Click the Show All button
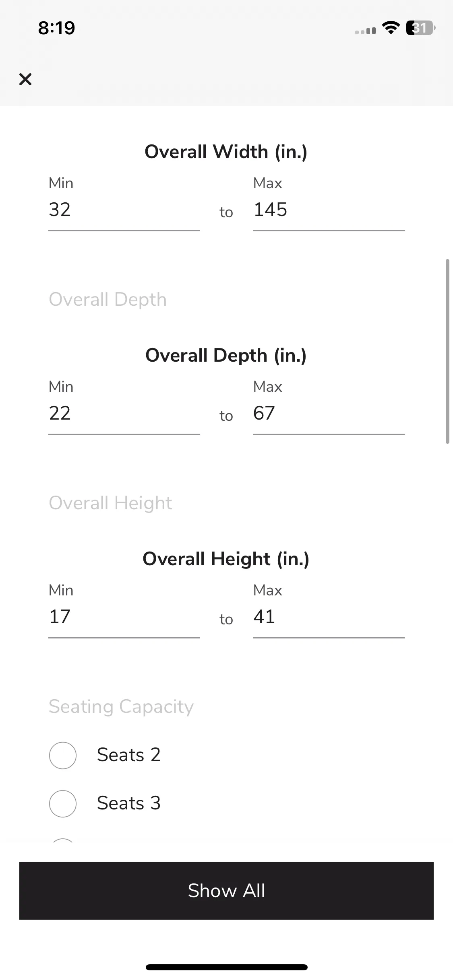 (226, 891)
